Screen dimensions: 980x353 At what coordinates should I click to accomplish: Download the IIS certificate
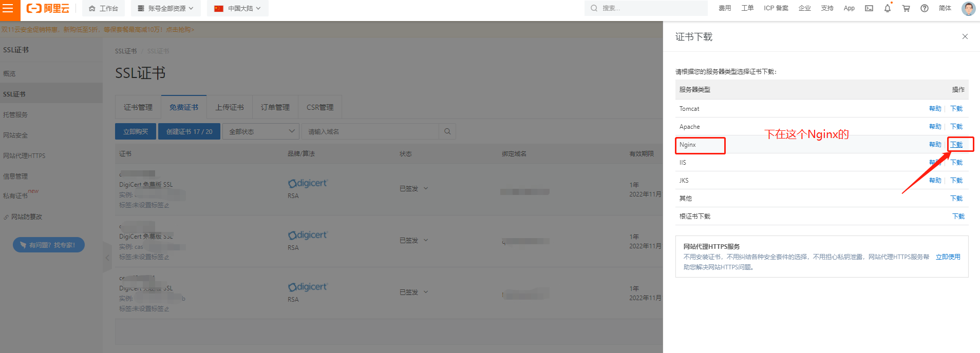click(956, 163)
